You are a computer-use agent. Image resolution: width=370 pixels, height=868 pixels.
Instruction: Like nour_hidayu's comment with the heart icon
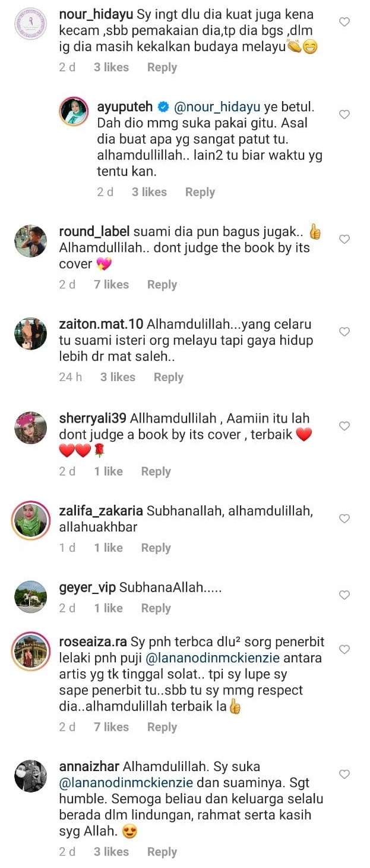pos(344,22)
